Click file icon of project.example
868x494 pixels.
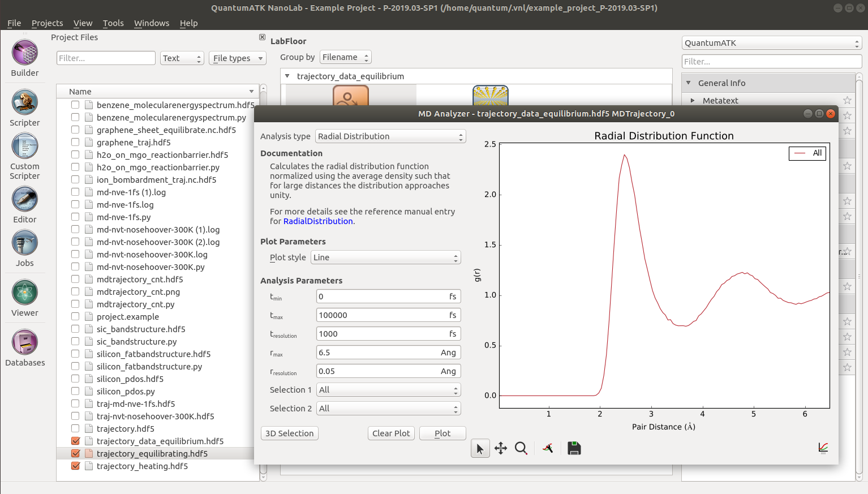pos(89,316)
